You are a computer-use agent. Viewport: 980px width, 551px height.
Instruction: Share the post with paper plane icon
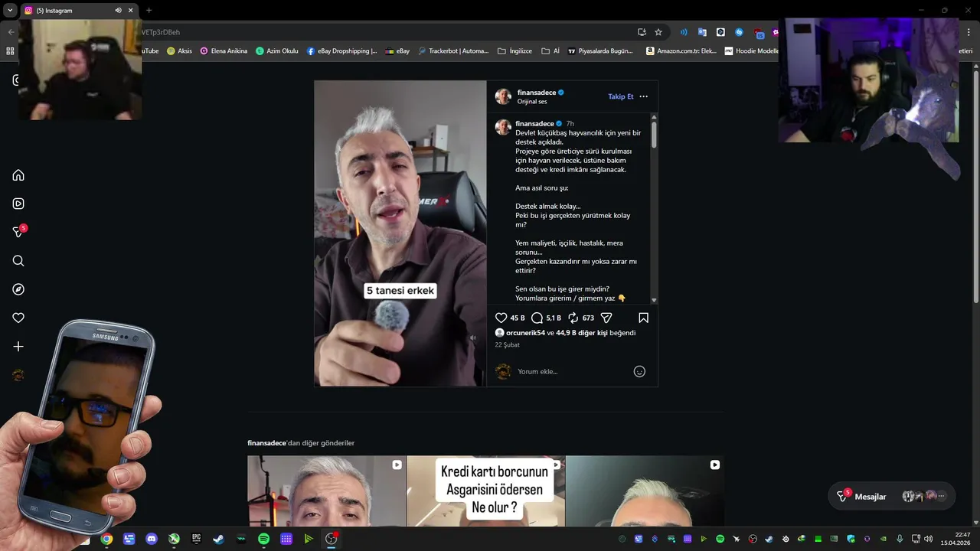click(606, 318)
